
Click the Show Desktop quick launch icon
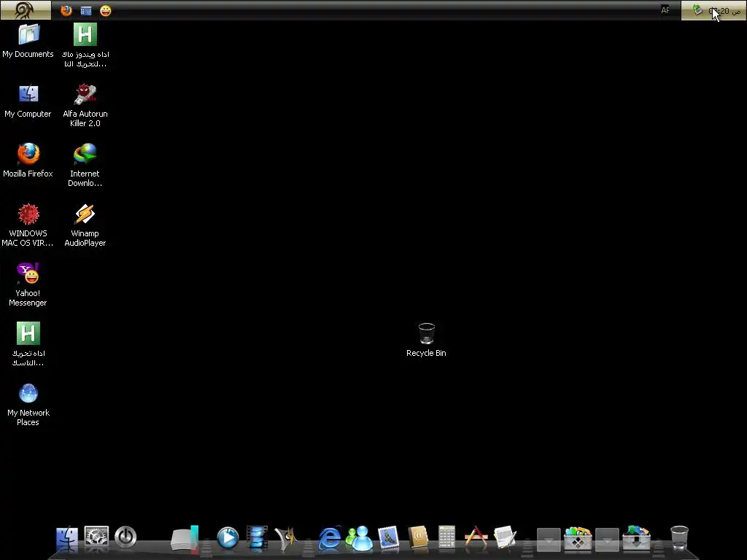coord(86,10)
